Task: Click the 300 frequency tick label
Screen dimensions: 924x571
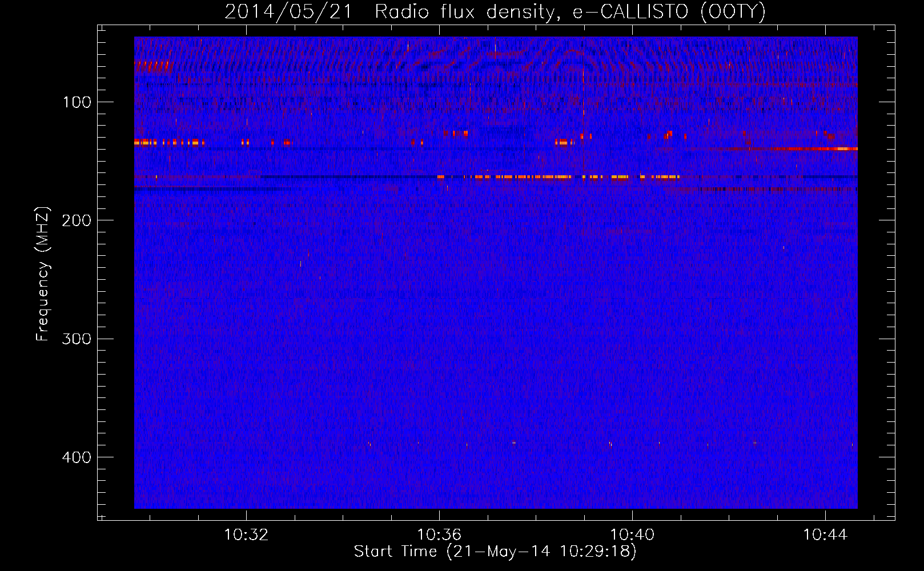Action: point(77,339)
